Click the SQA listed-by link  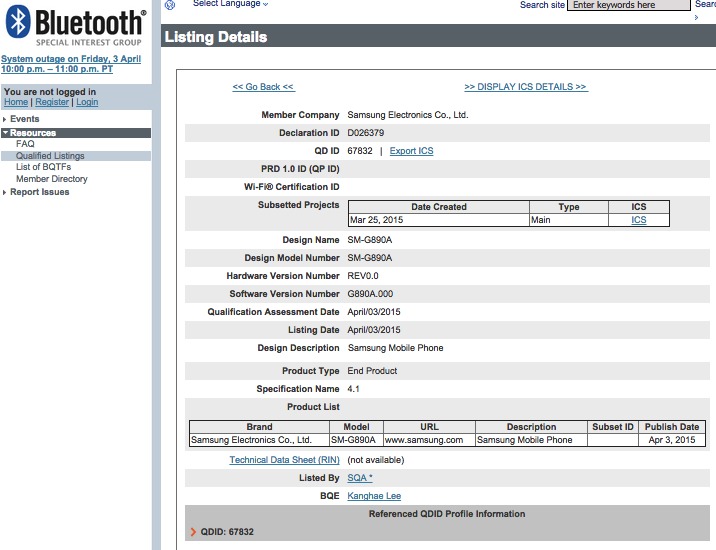360,478
